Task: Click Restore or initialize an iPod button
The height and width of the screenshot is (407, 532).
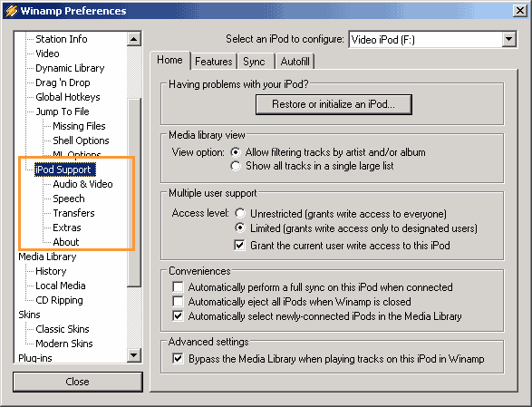Action: click(334, 104)
